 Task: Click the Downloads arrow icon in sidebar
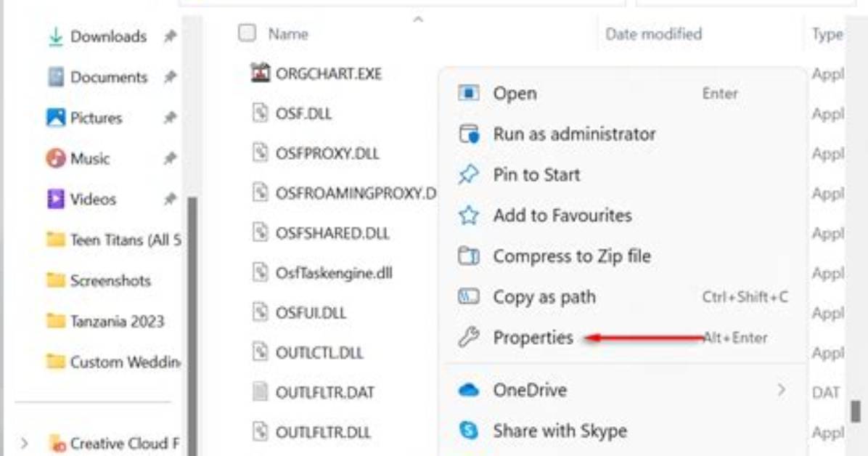55,36
